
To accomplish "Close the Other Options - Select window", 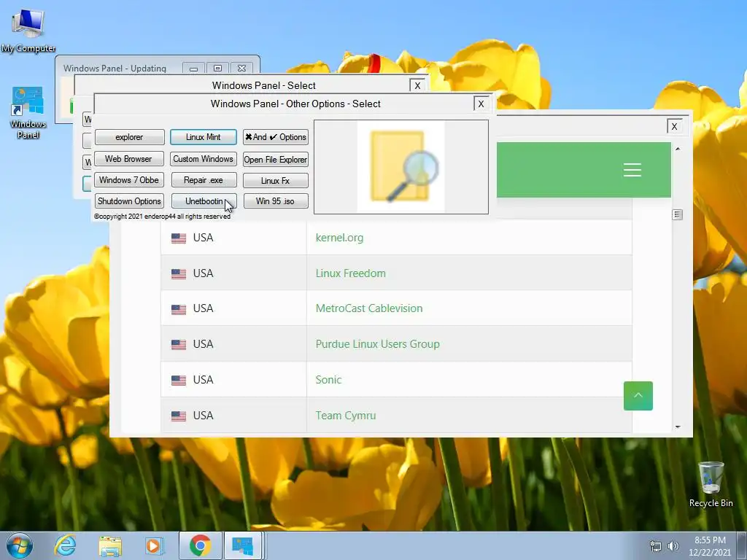I will coord(481,104).
